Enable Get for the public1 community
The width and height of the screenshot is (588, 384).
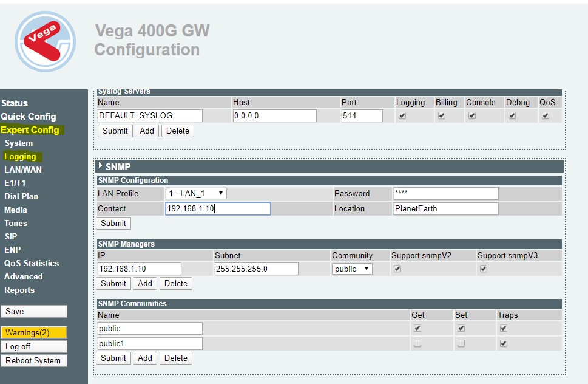pyautogui.click(x=417, y=343)
